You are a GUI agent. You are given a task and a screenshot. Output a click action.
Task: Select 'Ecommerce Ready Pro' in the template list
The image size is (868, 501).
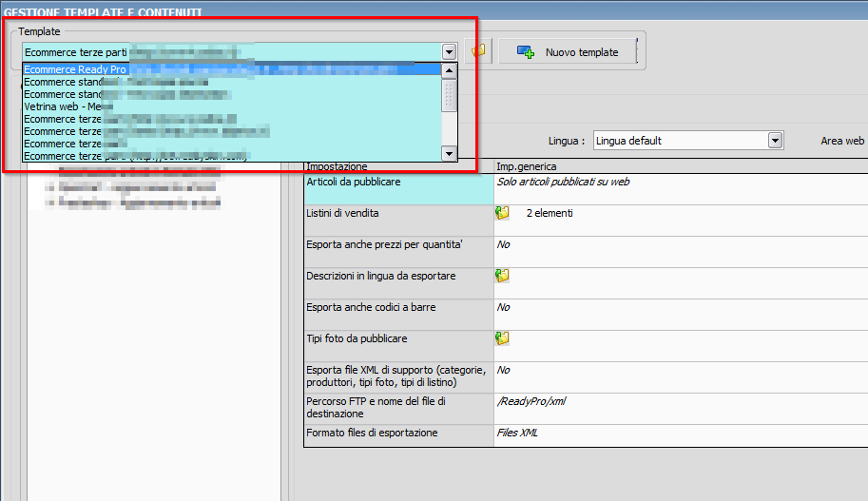[232, 69]
